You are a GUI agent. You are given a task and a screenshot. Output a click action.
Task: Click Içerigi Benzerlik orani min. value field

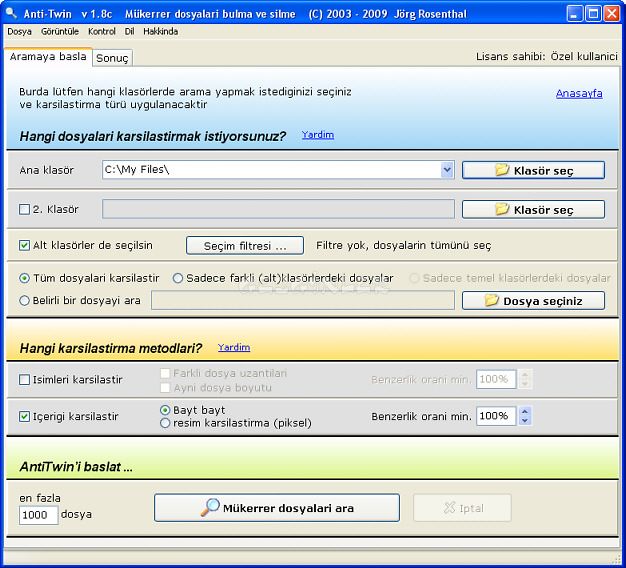(496, 416)
